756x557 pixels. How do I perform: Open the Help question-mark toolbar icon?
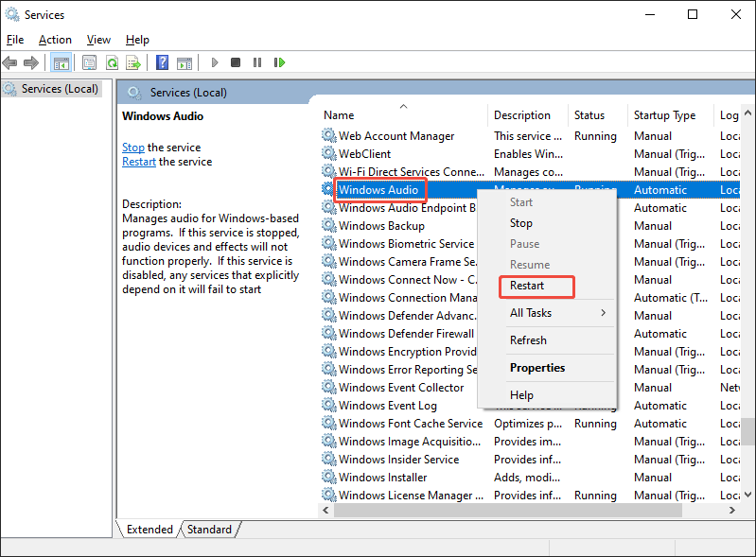(163, 62)
